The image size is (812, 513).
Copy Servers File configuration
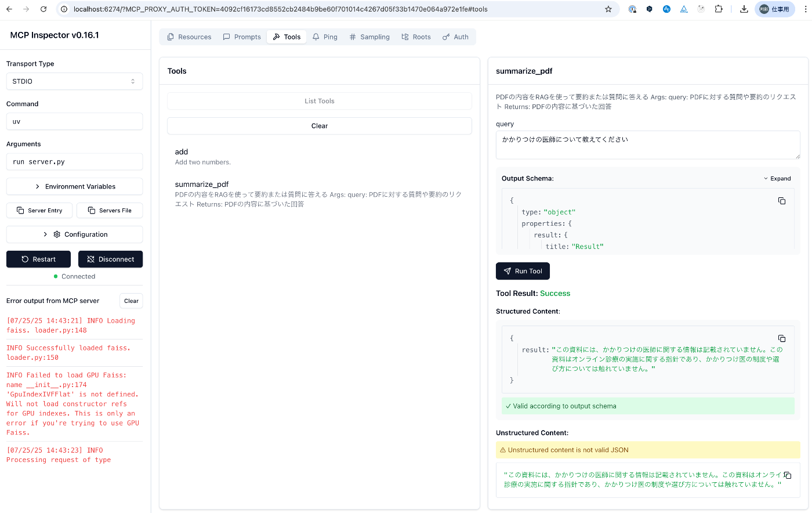(x=110, y=210)
